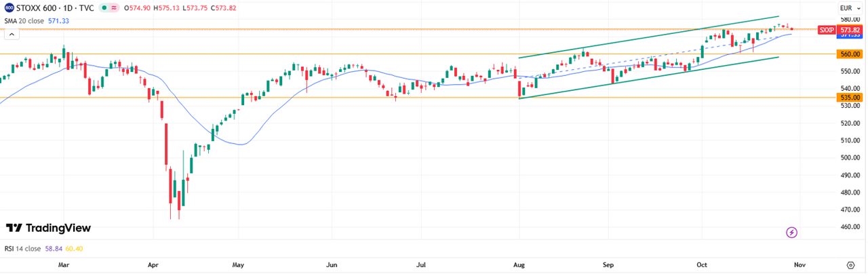The image size is (868, 276).
Task: Click the 535.00 horizontal line price label
Action: (x=850, y=98)
